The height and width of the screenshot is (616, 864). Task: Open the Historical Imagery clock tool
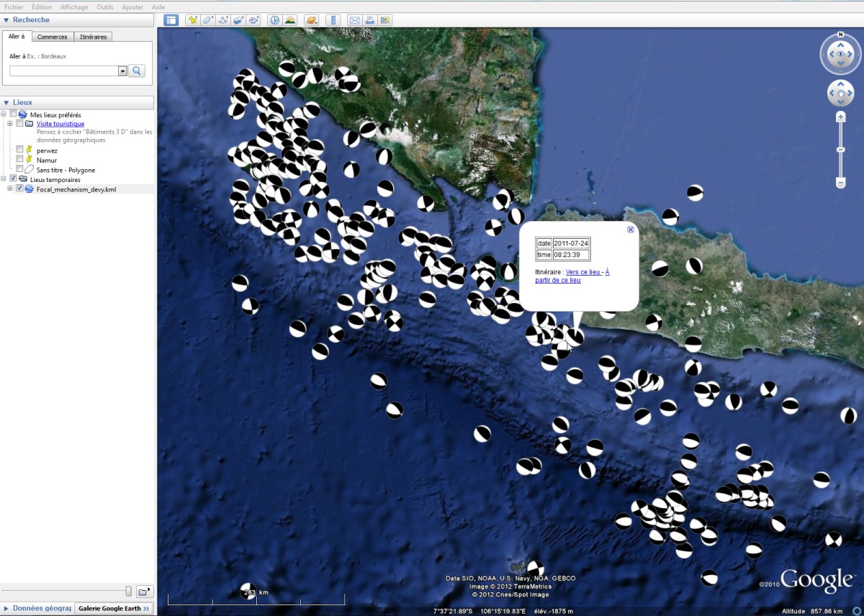pyautogui.click(x=274, y=19)
